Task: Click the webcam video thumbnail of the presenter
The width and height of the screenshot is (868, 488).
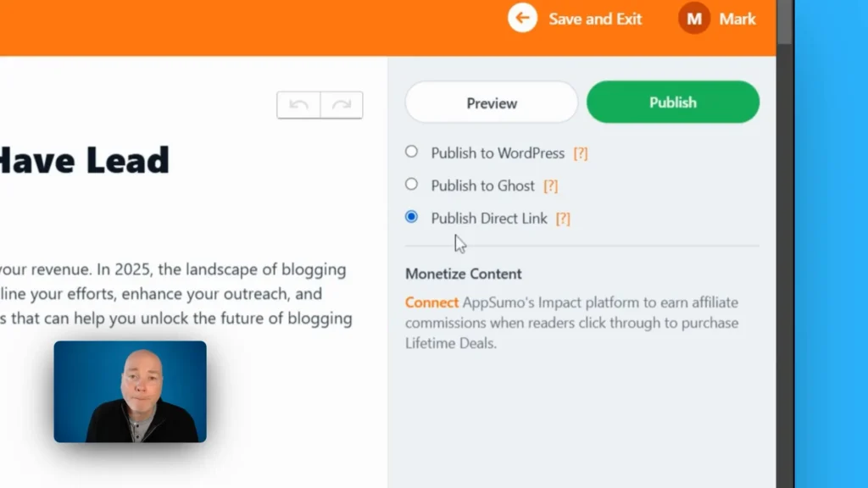Action: point(130,391)
